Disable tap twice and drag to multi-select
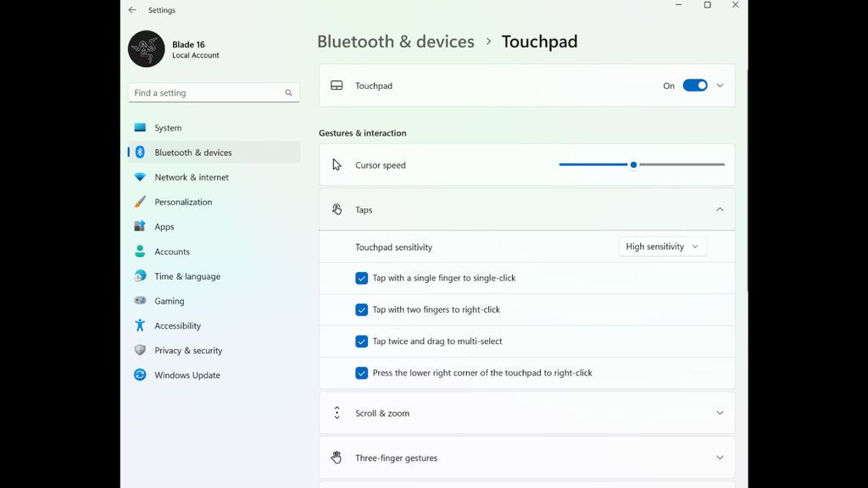Screen dimensions: 868x488 [361, 341]
